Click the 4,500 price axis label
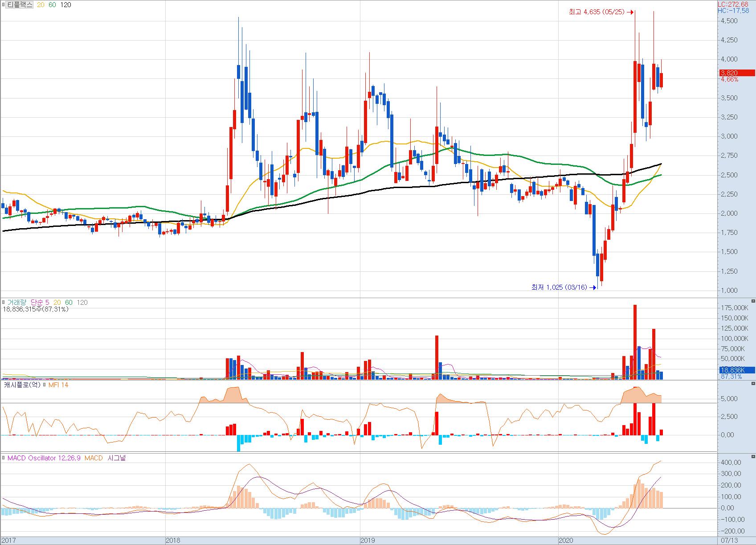This screenshot has height=545, width=756. (729, 21)
